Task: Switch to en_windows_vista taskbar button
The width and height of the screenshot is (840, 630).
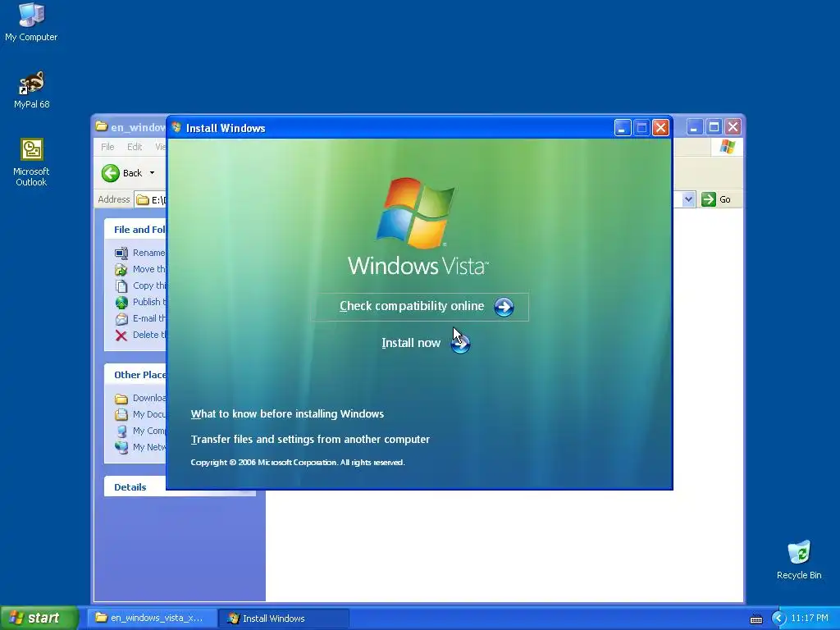Action: click(153, 618)
